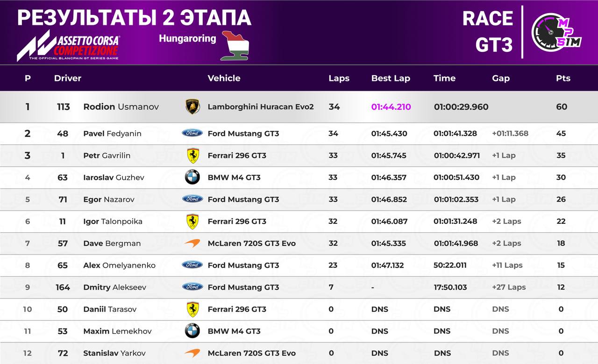Select driver name 'Dmitry Alekseev'

click(114, 287)
